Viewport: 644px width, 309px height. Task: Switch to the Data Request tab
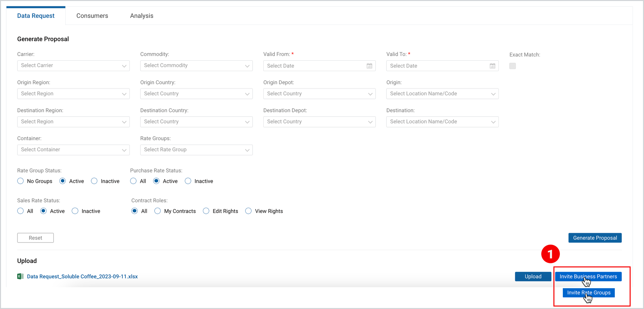(x=36, y=16)
